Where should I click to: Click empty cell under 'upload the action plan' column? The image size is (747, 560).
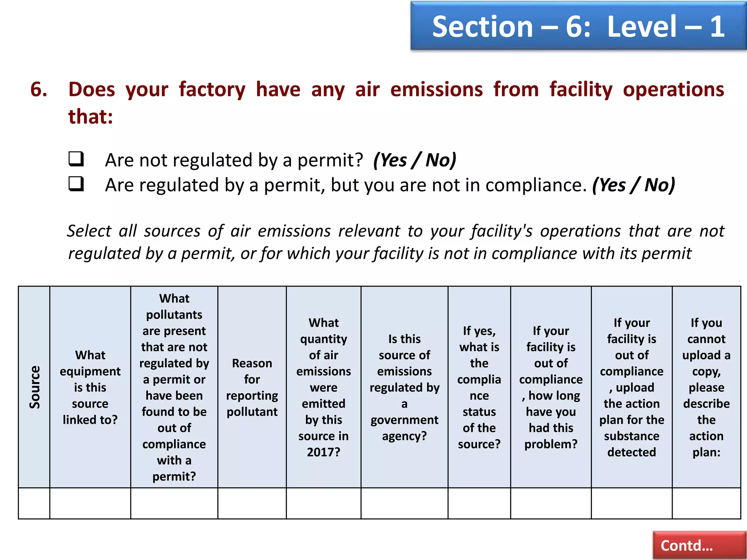(x=632, y=503)
